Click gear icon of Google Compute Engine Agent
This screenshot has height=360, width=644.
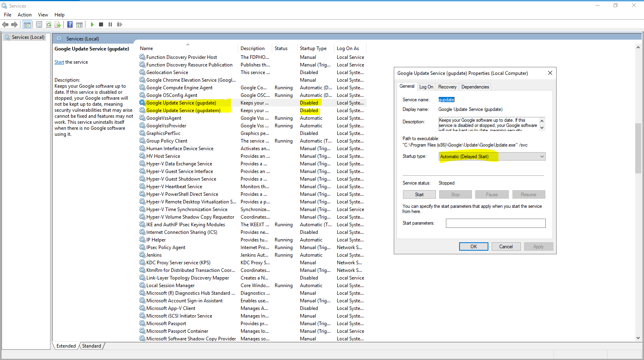click(x=142, y=88)
